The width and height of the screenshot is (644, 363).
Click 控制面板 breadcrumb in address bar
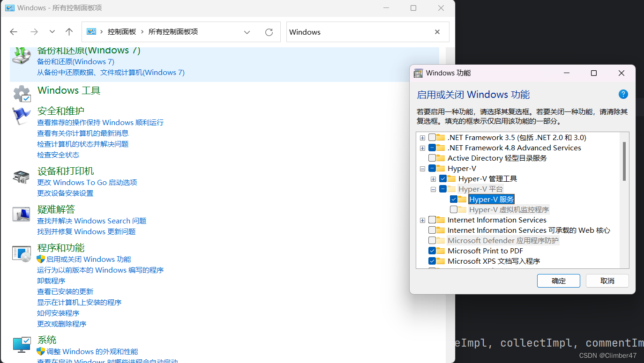[x=122, y=32]
